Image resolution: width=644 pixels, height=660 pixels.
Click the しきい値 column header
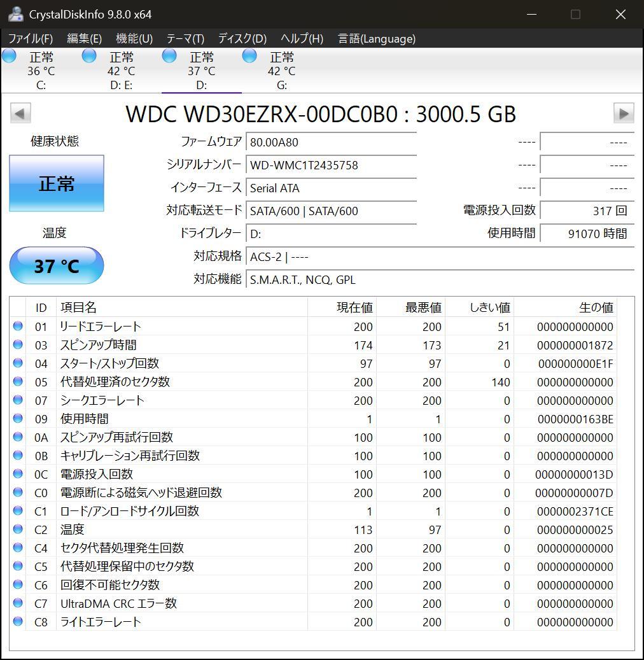[x=479, y=307]
